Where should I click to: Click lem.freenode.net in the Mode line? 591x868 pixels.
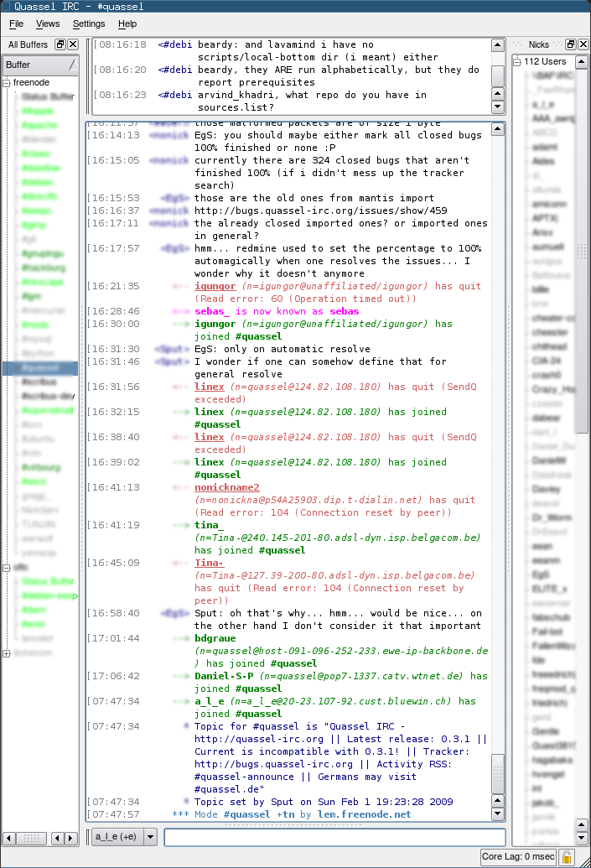pyautogui.click(x=364, y=814)
